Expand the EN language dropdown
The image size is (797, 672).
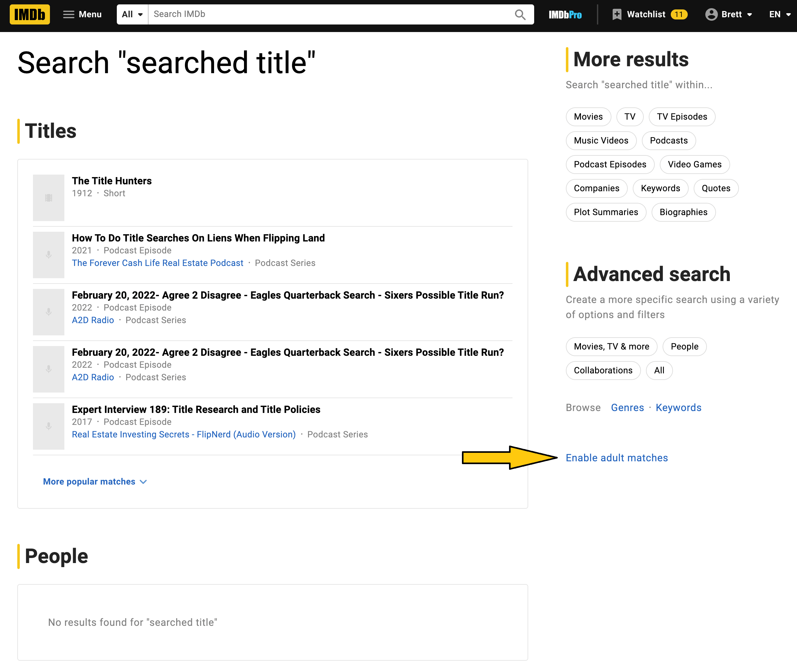(x=779, y=14)
